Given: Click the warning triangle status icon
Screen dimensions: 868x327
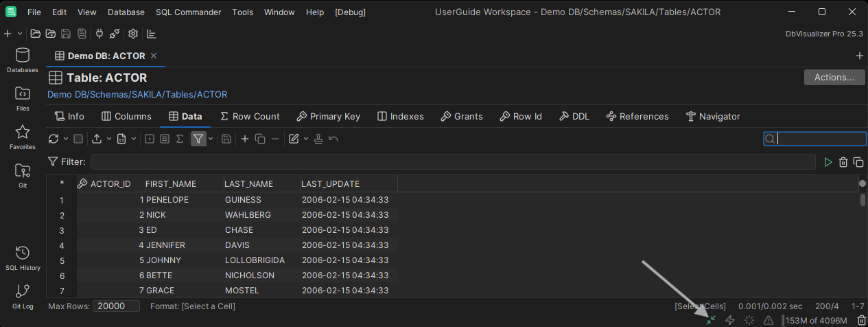Looking at the screenshot, I should [769, 320].
